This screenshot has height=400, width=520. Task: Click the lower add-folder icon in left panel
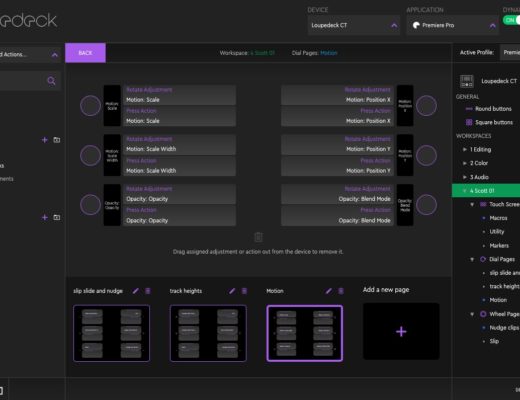pyautogui.click(x=57, y=217)
